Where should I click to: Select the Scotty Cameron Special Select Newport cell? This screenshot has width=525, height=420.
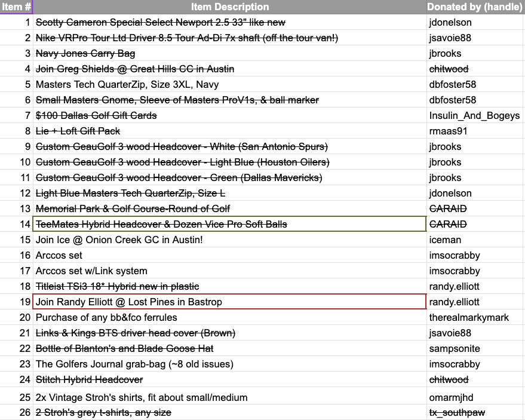230,22
